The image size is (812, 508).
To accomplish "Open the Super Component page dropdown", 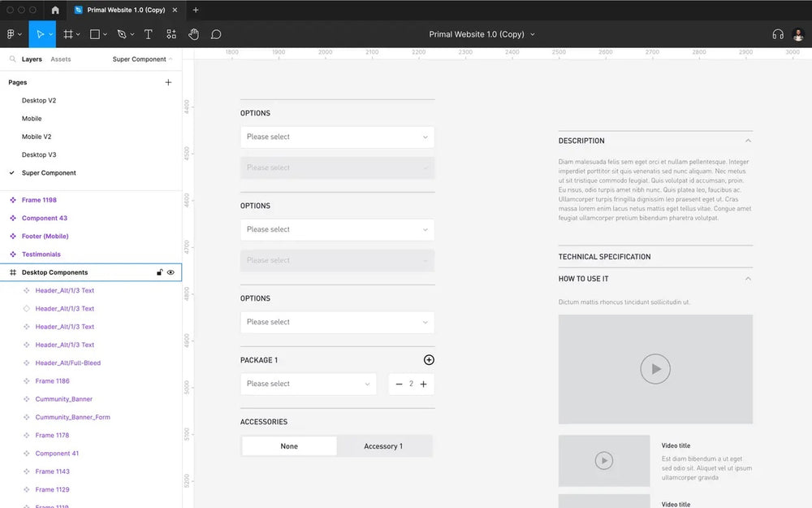I will [x=142, y=59].
